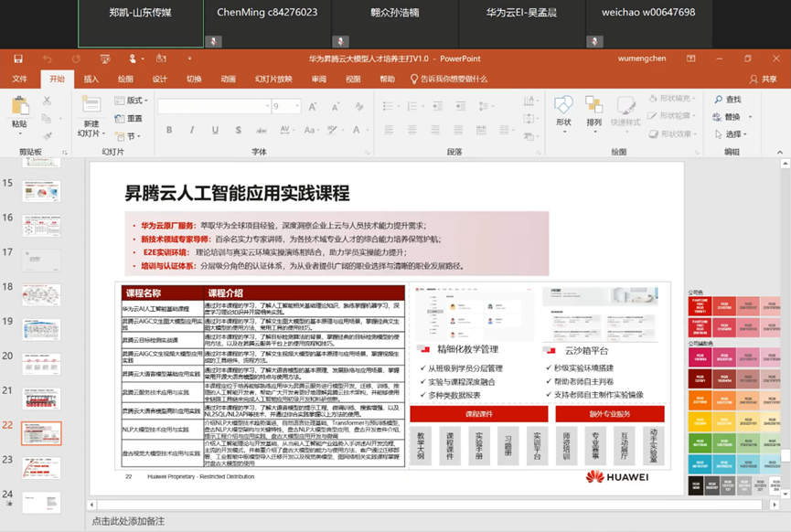Screen dimensions: 791x532
Task: Click the 查找 find button
Action: (x=728, y=100)
